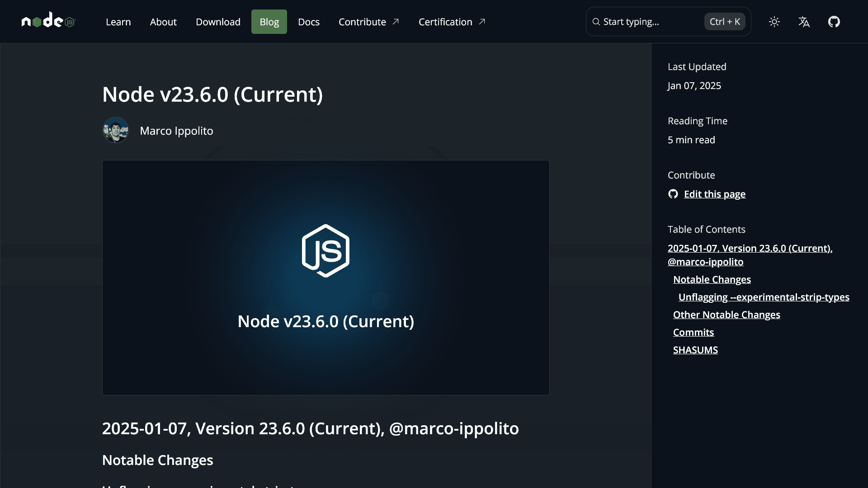
Task: Click the Node.js logo in header
Action: point(48,20)
